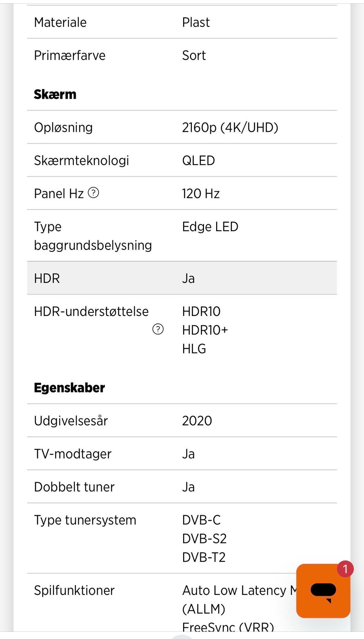Tap the HDR10+ entry
This screenshot has width=364, height=639.
pos(205,330)
